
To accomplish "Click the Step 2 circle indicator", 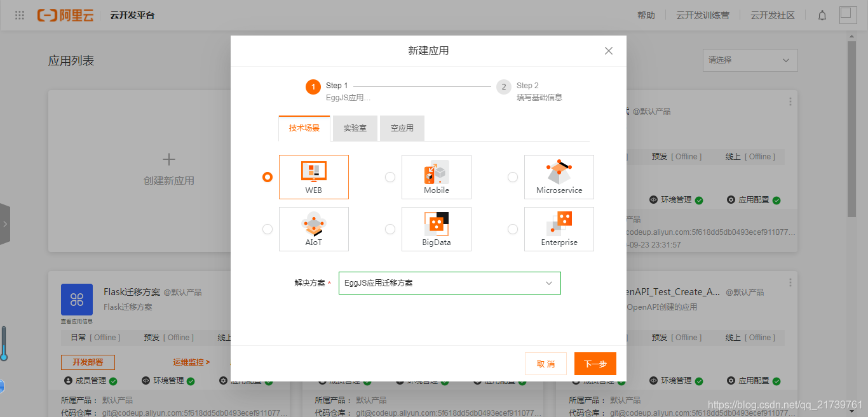I will 504,87.
